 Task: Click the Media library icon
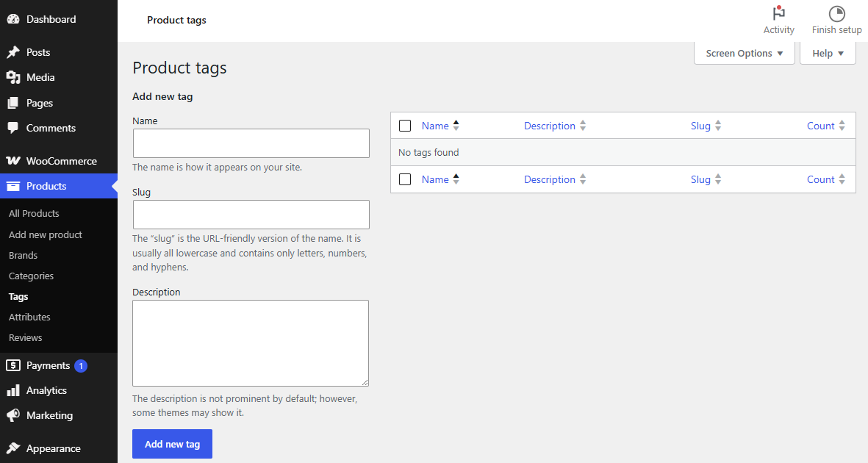pyautogui.click(x=13, y=78)
